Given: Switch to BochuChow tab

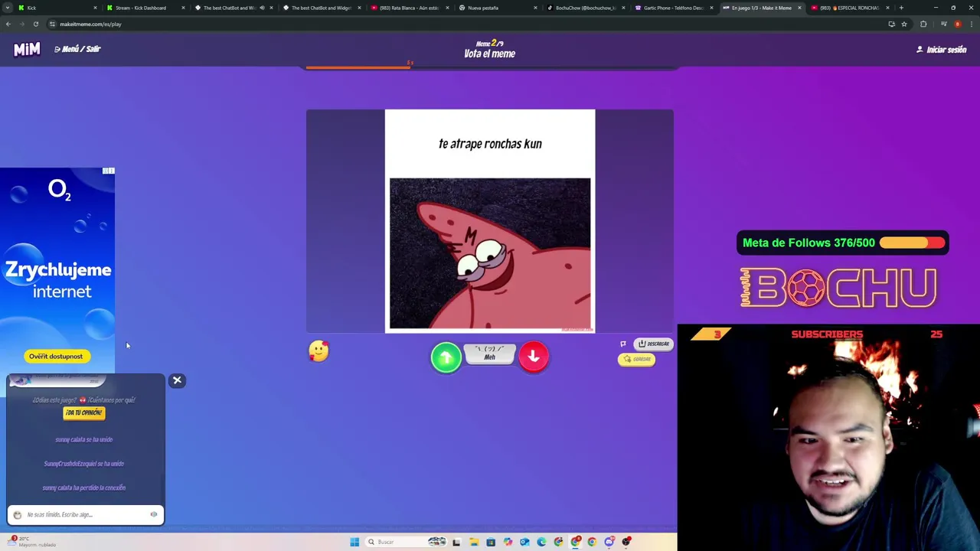Looking at the screenshot, I should (585, 8).
